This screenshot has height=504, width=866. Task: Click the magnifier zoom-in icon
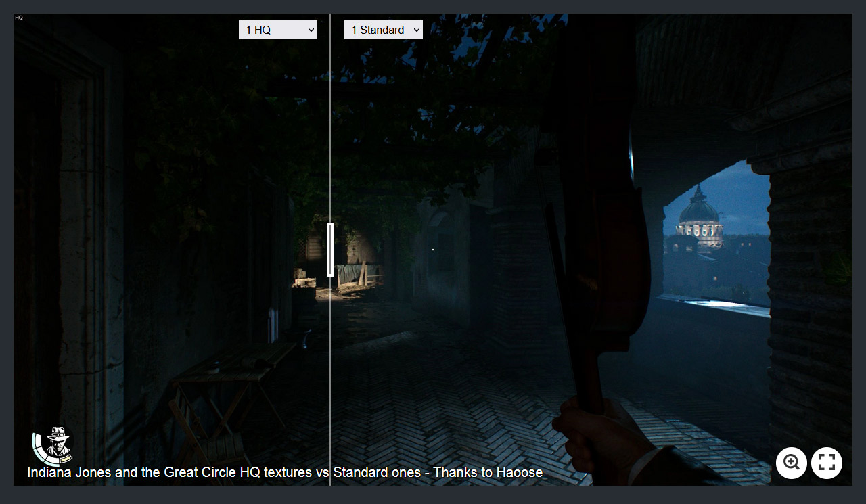coord(792,463)
